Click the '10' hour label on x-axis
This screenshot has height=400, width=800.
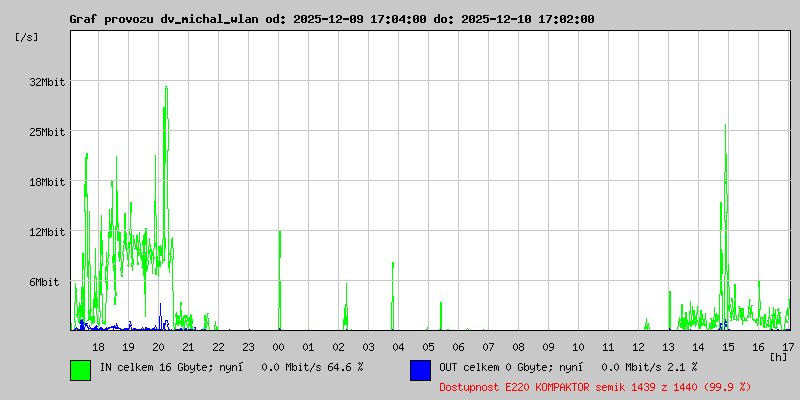[x=579, y=347]
